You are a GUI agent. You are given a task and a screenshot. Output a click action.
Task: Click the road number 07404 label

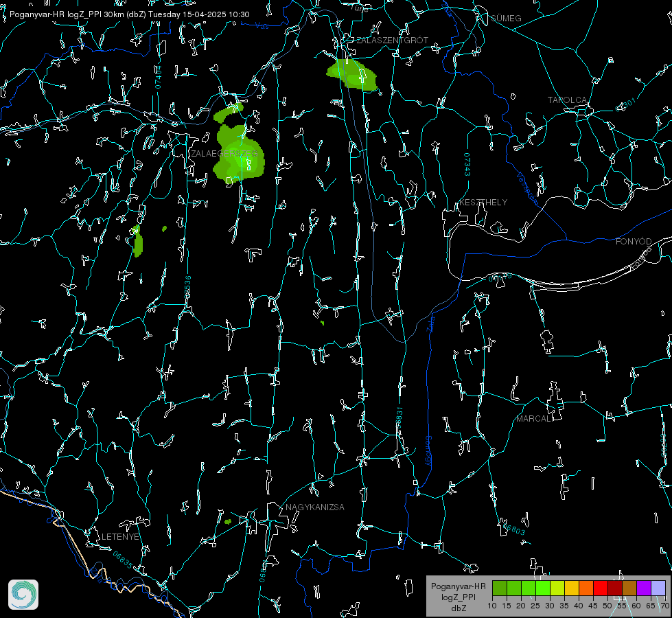(x=159, y=77)
